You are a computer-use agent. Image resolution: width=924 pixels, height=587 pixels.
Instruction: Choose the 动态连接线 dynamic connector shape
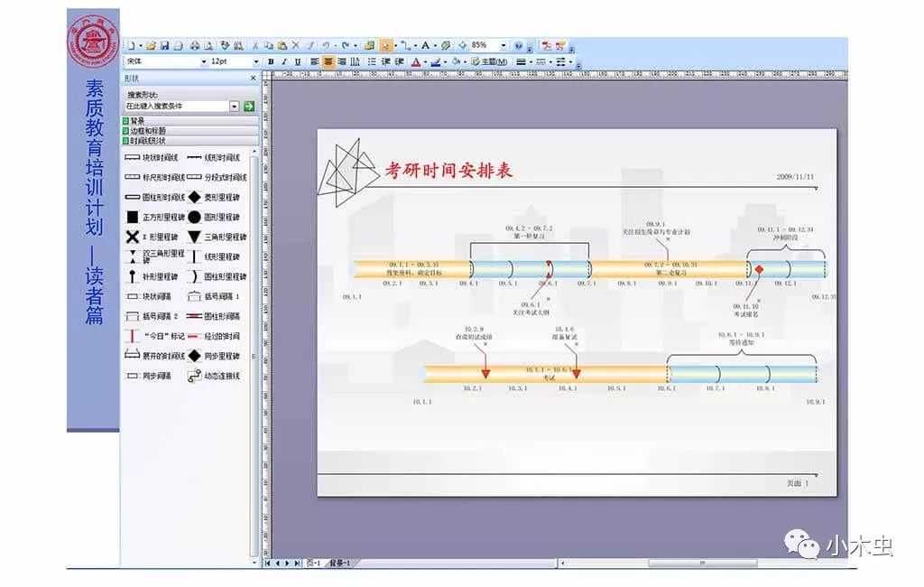tap(215, 376)
